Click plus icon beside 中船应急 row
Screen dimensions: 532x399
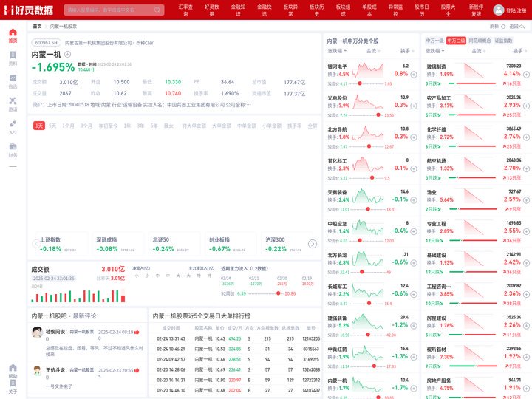point(414,231)
